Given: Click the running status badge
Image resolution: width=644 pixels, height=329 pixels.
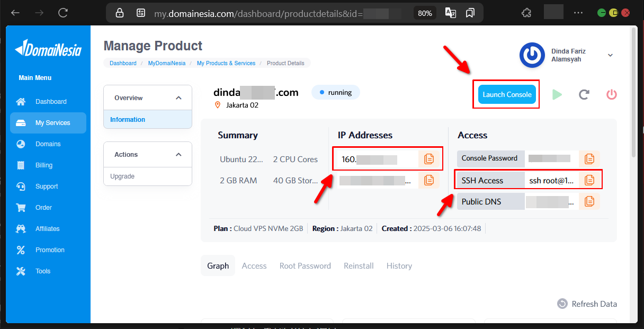Looking at the screenshot, I should tap(336, 92).
